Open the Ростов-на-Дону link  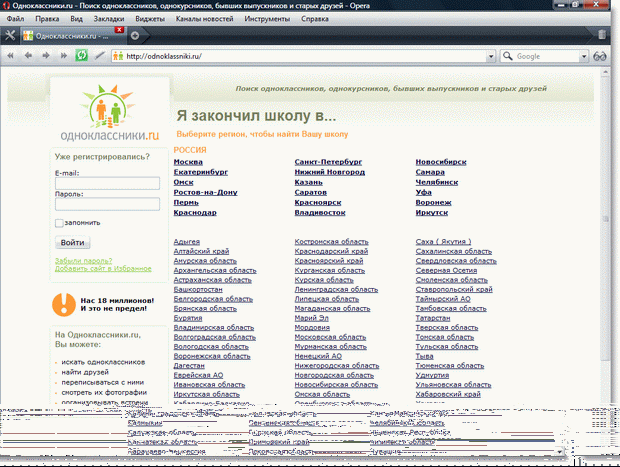coord(205,192)
